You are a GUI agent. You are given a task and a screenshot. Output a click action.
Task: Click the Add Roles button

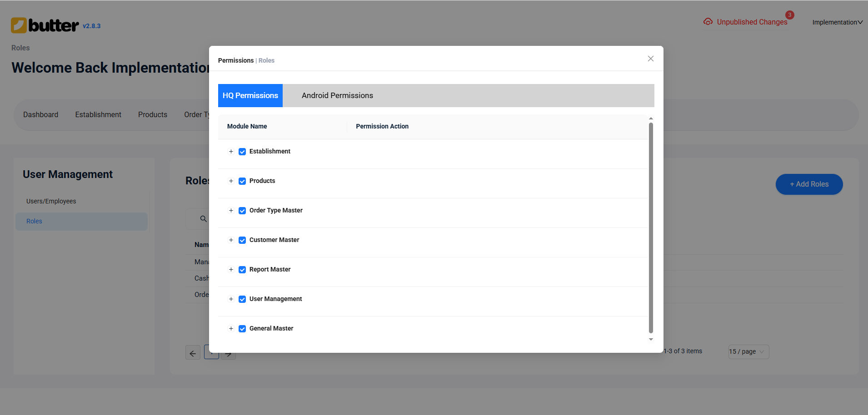coord(809,184)
